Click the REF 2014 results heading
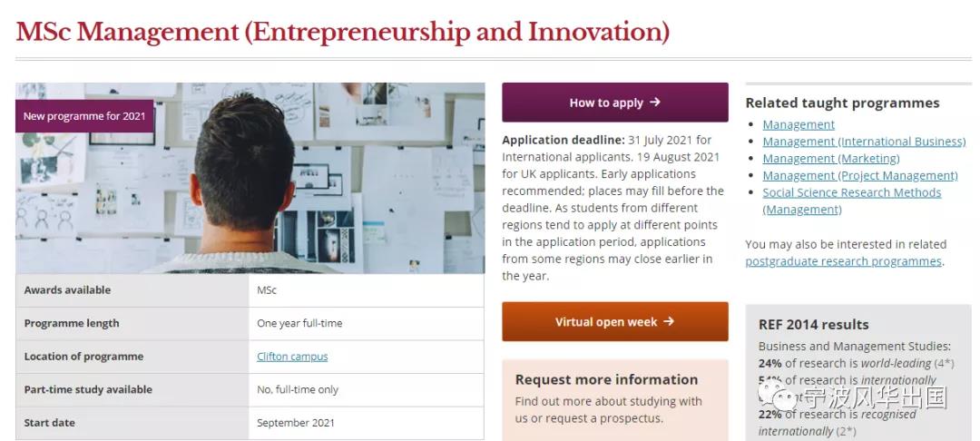This screenshot has width=980, height=441. pyautogui.click(x=813, y=325)
